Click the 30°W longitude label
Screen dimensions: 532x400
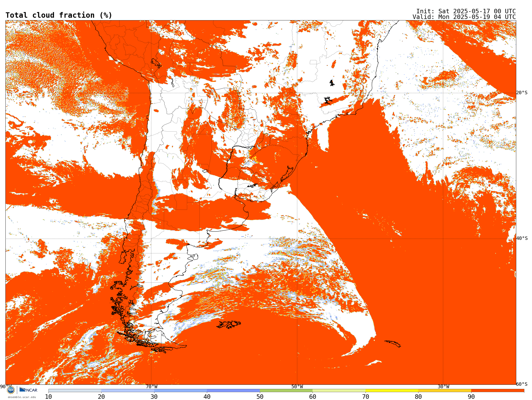[x=443, y=387]
